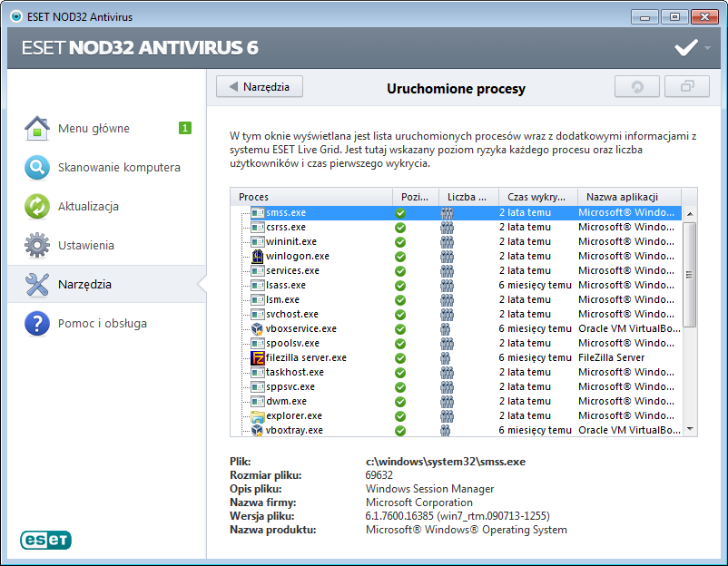The width and height of the screenshot is (728, 566).
Task: Click the refresh button in the top right panel
Action: [637, 87]
